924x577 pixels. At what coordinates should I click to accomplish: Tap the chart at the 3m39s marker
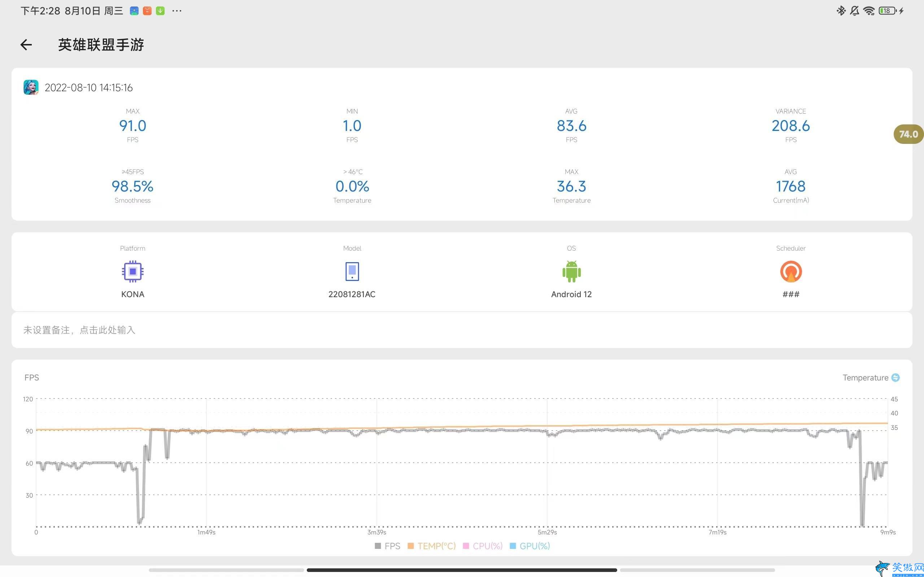pyautogui.click(x=376, y=532)
